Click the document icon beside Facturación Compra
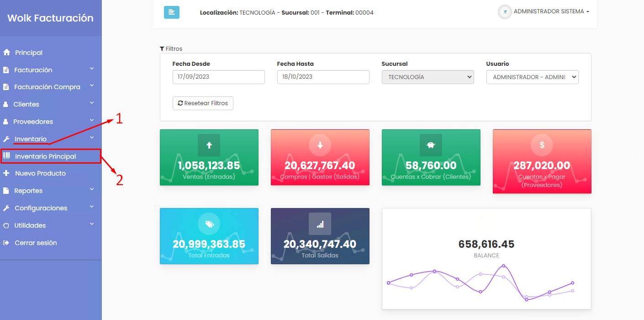The height and width of the screenshot is (320, 644). pos(6,87)
